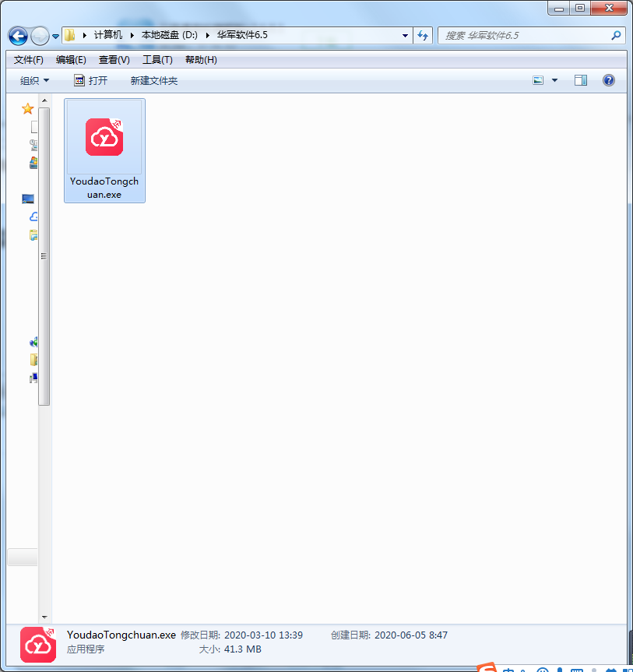Open the address bar history dropdown
Screen dimensions: 633x672
pyautogui.click(x=405, y=36)
